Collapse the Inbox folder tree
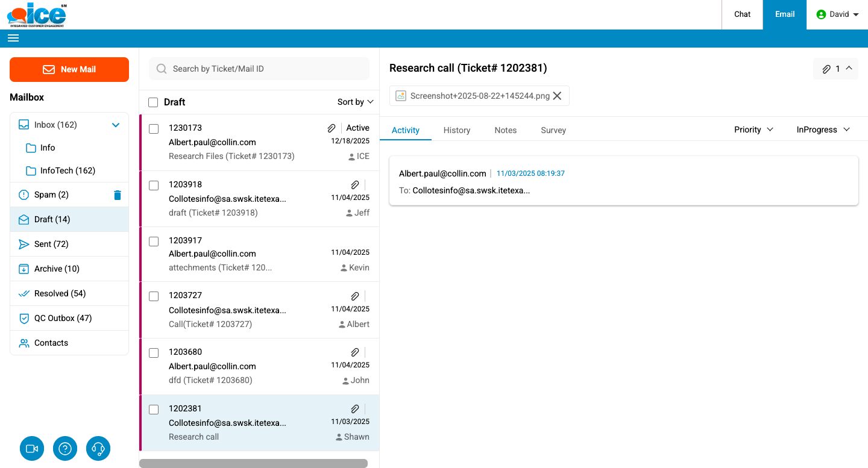The height and width of the screenshot is (468, 868). point(116,125)
